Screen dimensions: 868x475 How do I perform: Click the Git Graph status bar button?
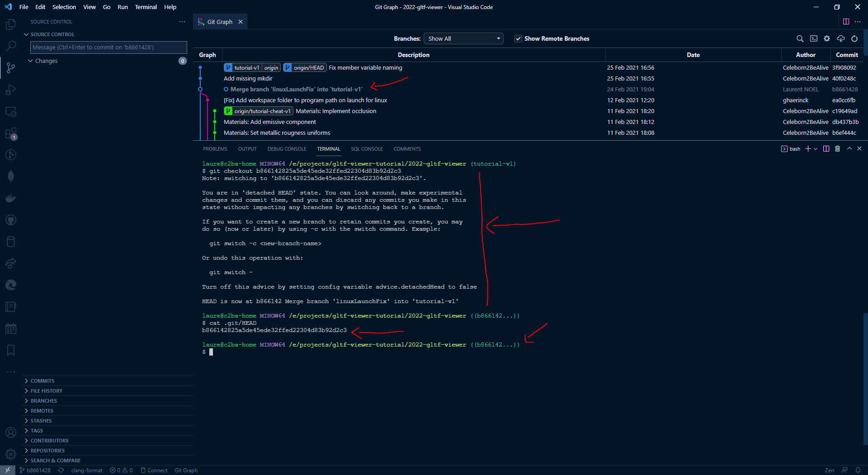pos(186,470)
